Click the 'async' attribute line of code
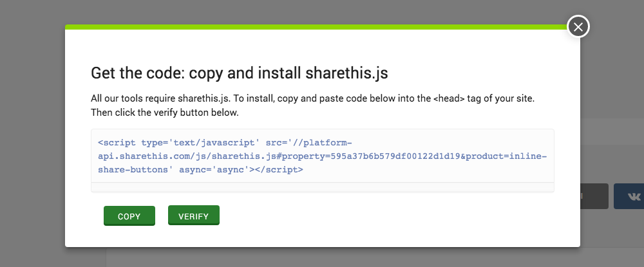The width and height of the screenshot is (644, 267). pos(200,170)
